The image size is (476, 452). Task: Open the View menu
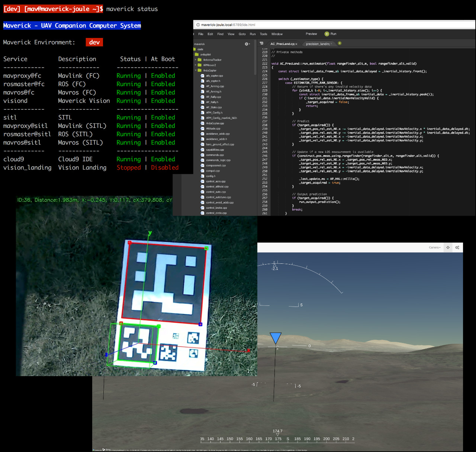[231, 34]
